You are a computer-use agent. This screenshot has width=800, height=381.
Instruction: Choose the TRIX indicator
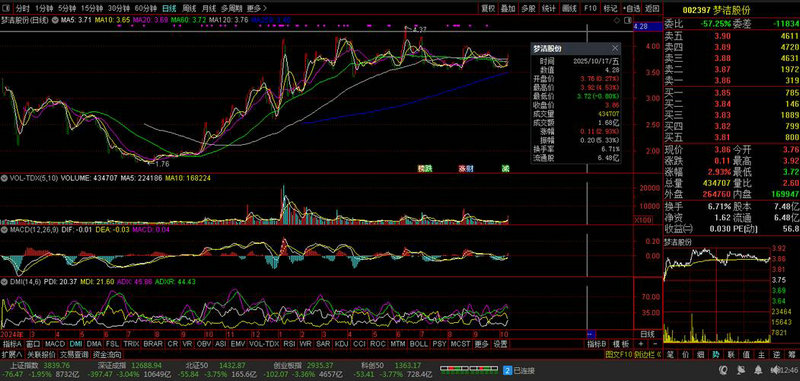(x=131, y=344)
